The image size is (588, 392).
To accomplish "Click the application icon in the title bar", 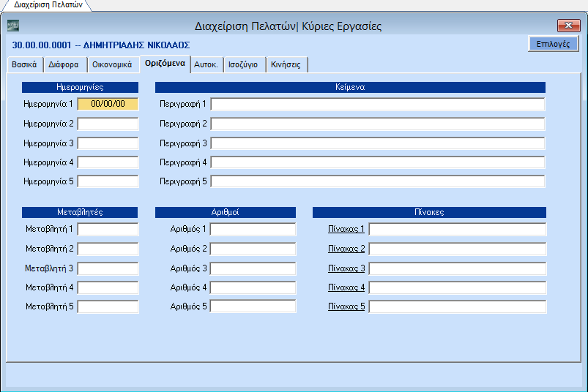I will [13, 26].
